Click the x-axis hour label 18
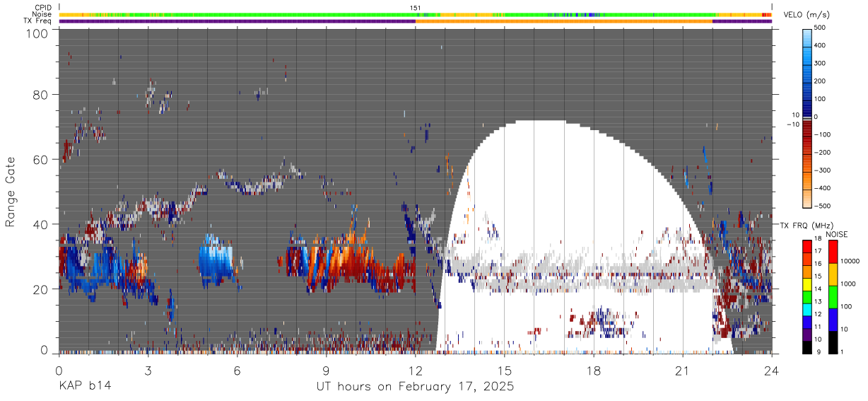The image size is (868, 401). click(x=594, y=370)
